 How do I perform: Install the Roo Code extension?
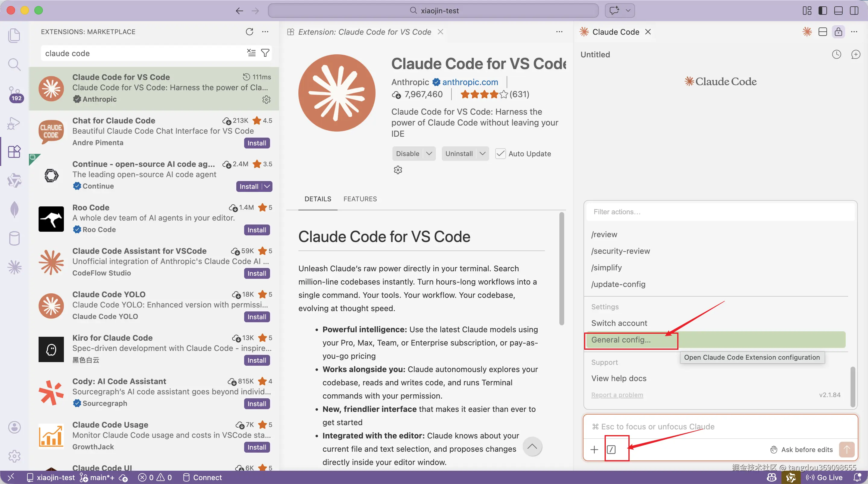(x=257, y=230)
